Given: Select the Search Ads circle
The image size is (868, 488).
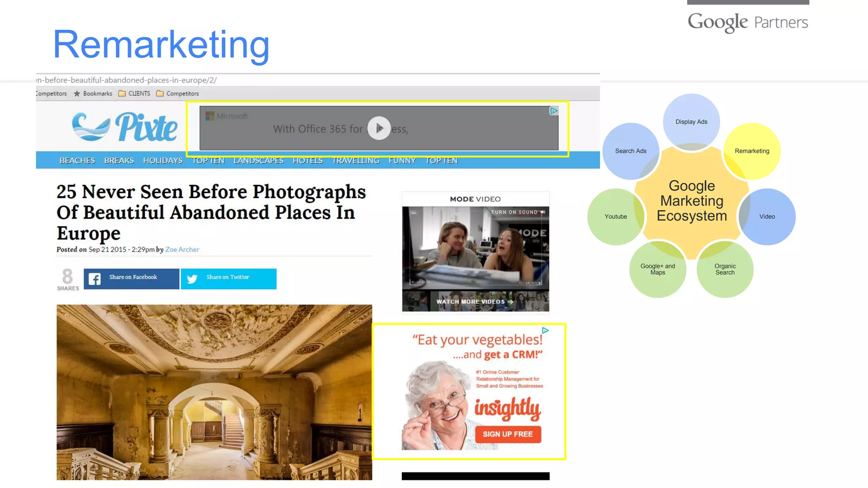Looking at the screenshot, I should (x=631, y=151).
